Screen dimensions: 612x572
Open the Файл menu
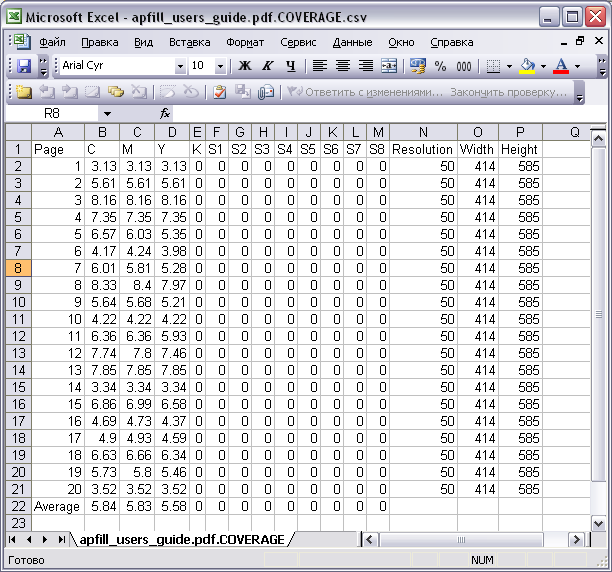pyautogui.click(x=53, y=42)
